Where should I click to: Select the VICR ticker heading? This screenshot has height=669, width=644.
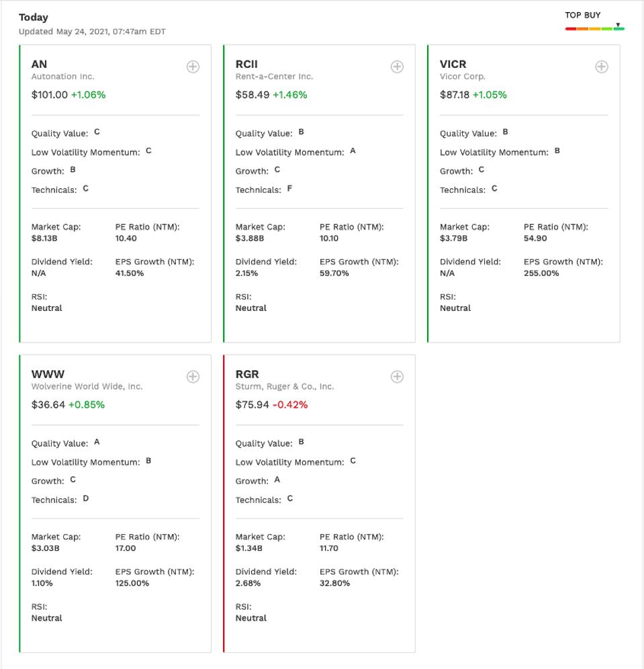pyautogui.click(x=453, y=64)
